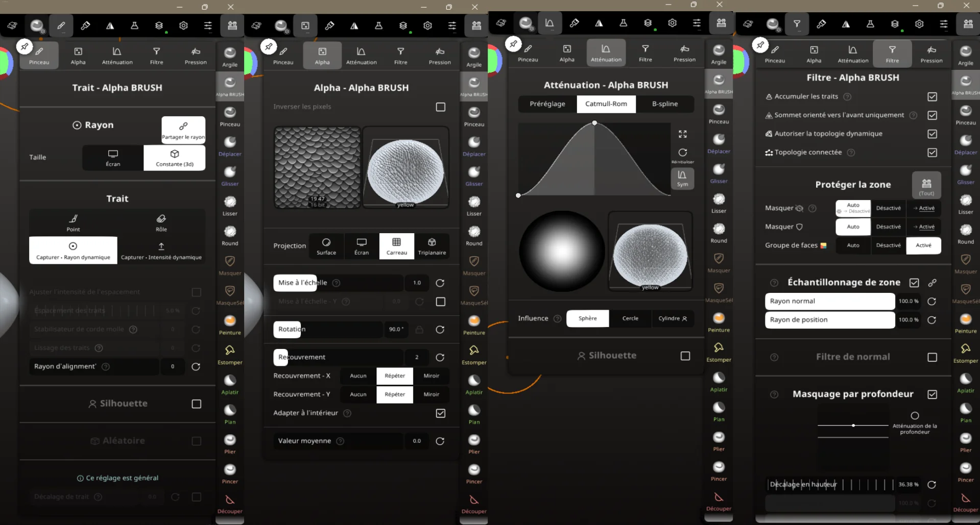This screenshot has width=980, height=525.
Task: Set Recouvrement - Y to Aucun
Action: (358, 394)
